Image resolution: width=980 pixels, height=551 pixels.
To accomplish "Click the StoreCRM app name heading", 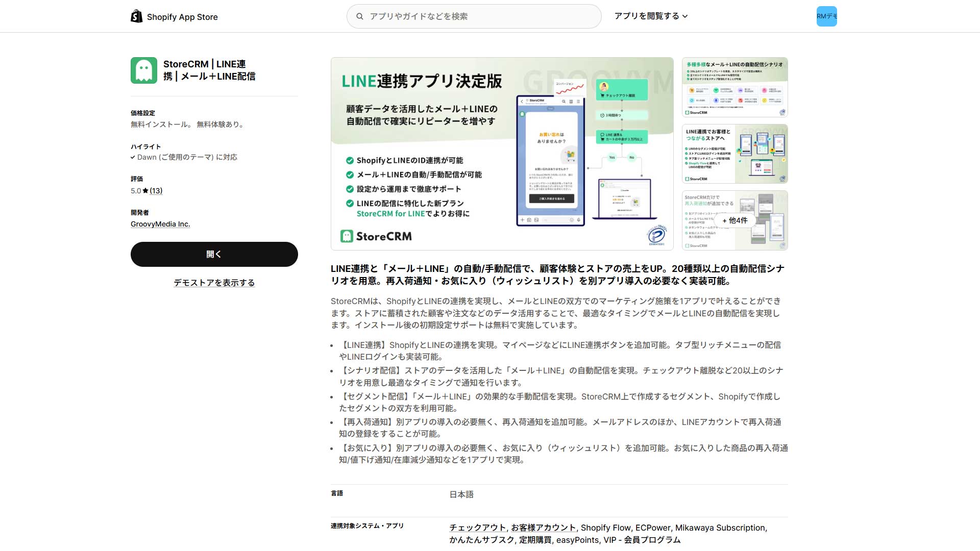I will (x=209, y=70).
